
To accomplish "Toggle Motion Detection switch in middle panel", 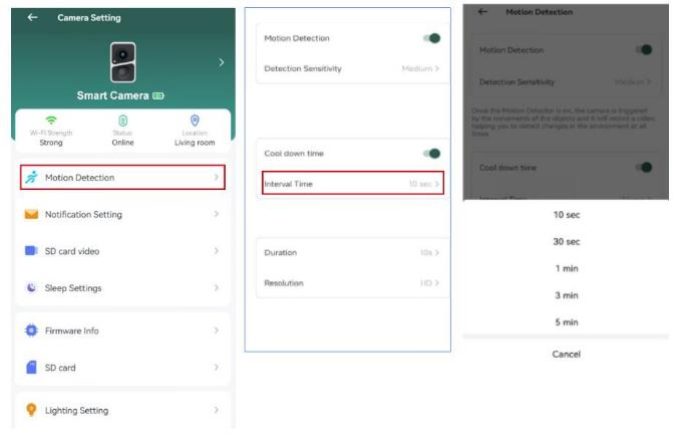I will 432,38.
